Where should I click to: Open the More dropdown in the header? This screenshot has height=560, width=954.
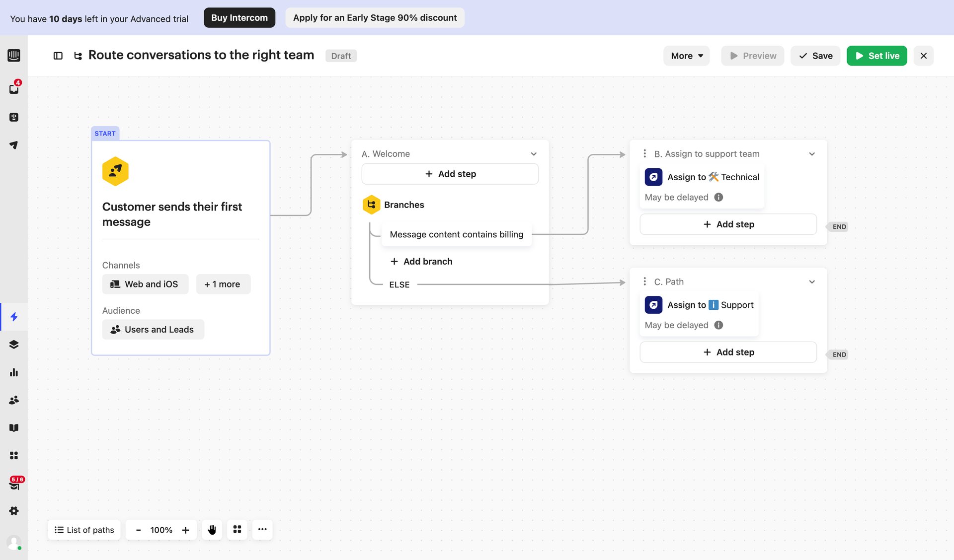[x=686, y=56]
